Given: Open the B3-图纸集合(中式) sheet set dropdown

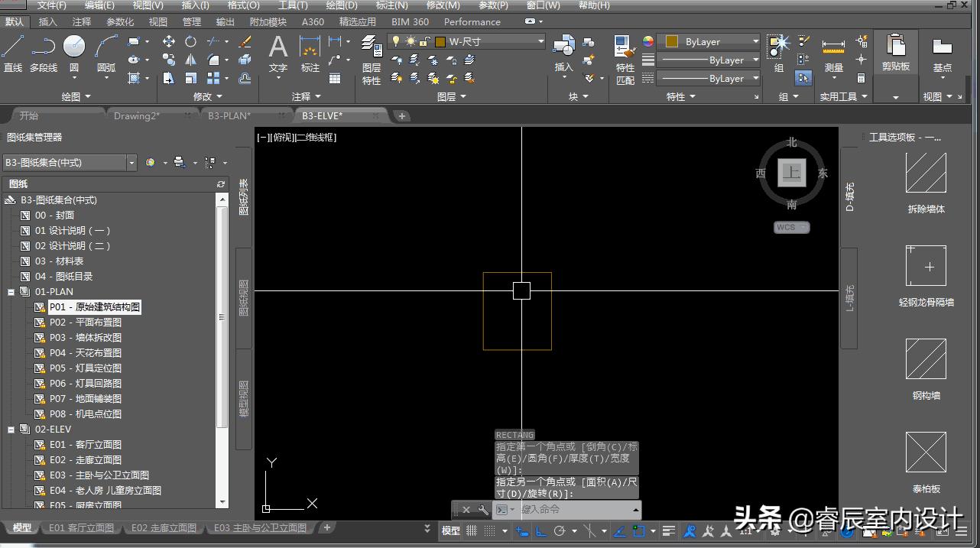Looking at the screenshot, I should pos(131,163).
